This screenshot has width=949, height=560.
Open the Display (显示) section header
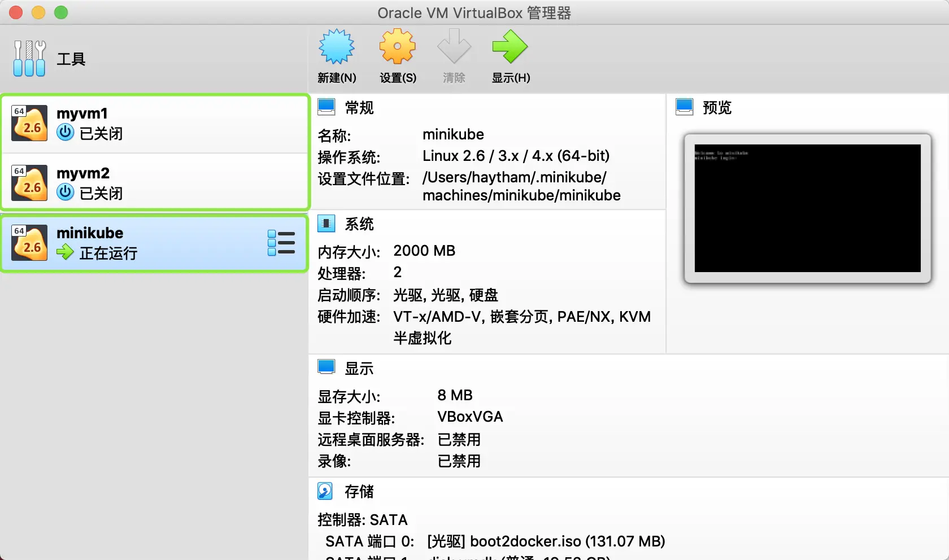359,369
